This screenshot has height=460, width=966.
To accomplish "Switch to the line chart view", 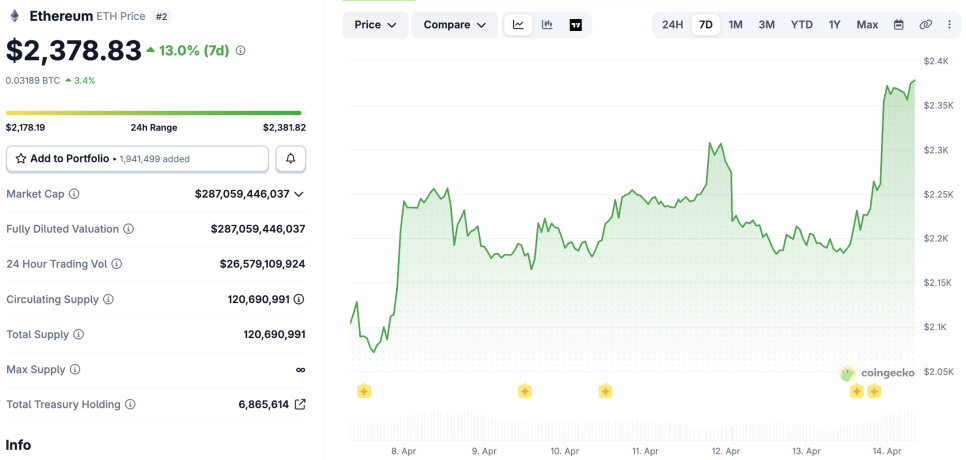I will pos(518,25).
